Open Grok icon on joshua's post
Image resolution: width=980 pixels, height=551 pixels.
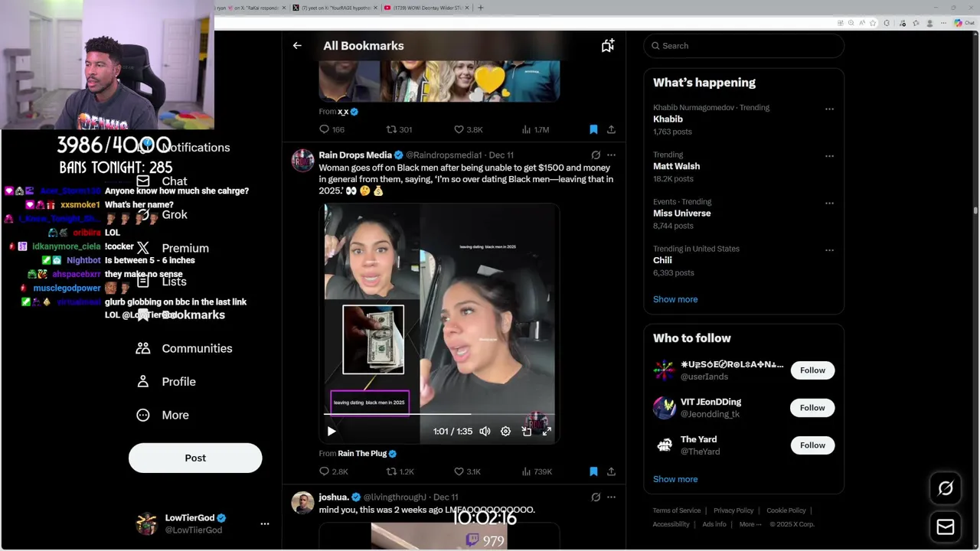point(596,497)
